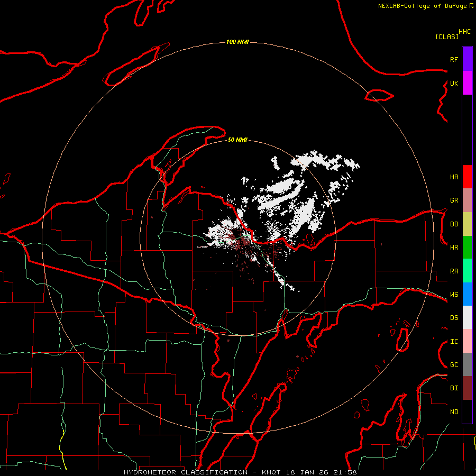
Task: Click the NEXLAB-College of DuPage credit text
Action: pos(422,6)
